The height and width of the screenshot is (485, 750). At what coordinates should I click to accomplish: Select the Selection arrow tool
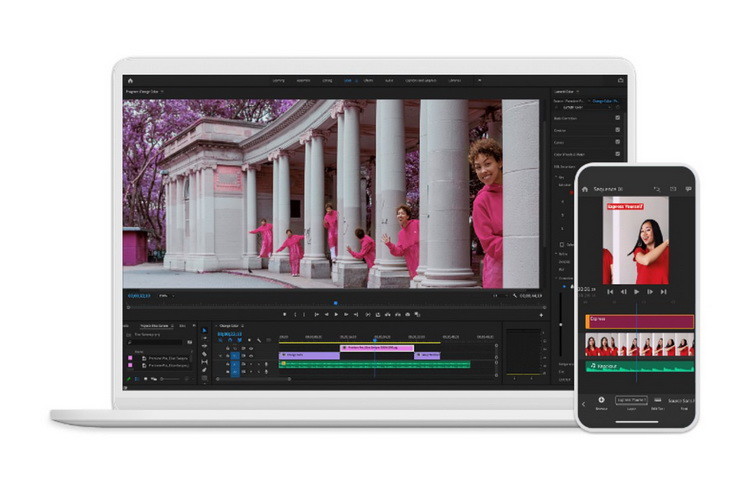coord(205,330)
